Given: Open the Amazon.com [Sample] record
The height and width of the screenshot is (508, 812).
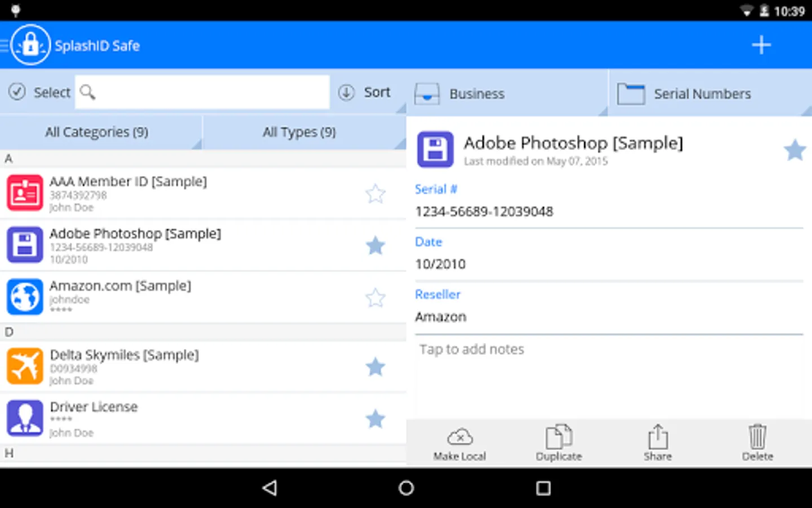Looking at the screenshot, I should pos(203,297).
